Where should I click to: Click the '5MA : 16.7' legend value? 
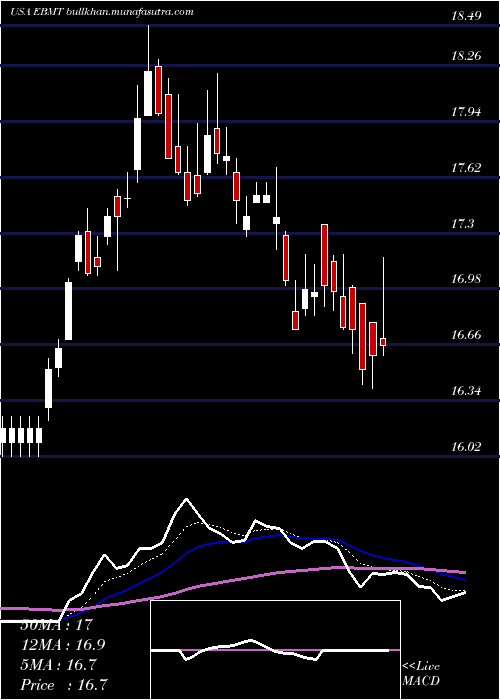(58, 665)
